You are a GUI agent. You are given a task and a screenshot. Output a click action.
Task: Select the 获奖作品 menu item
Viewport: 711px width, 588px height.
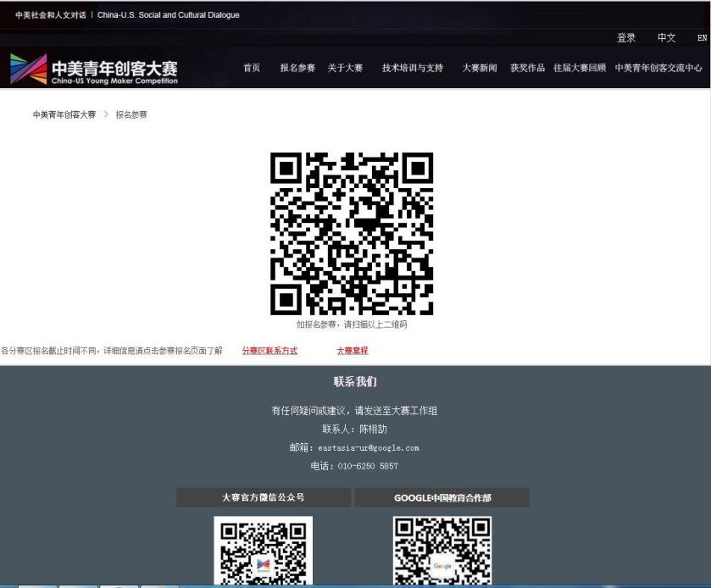(527, 68)
